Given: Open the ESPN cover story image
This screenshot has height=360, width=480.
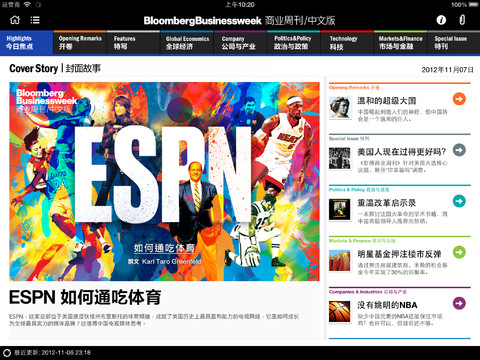Looking at the screenshot, I should tap(164, 181).
